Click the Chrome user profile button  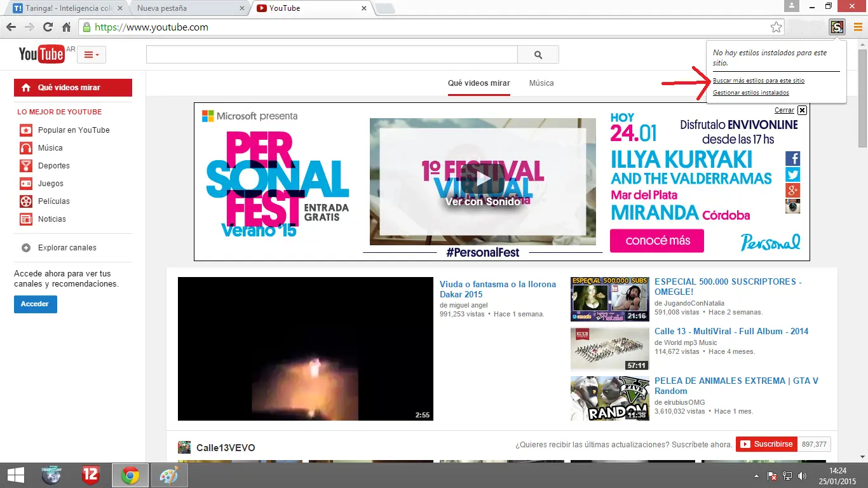pyautogui.click(x=791, y=6)
